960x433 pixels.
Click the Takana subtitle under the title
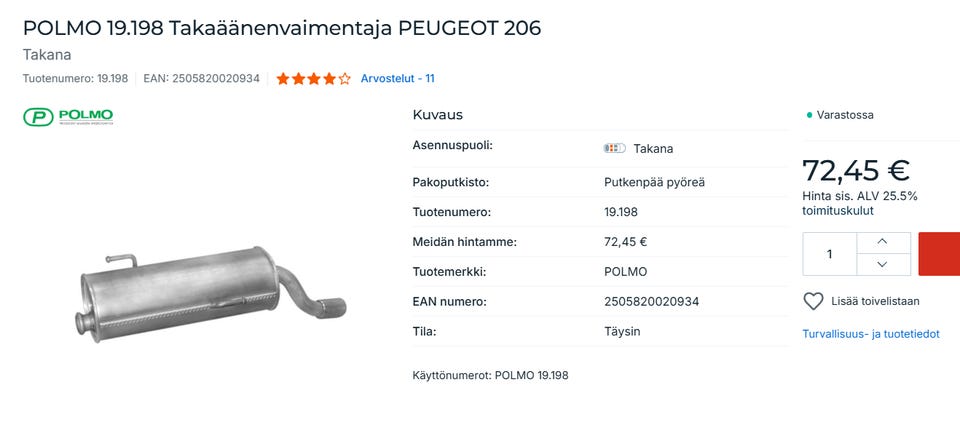click(47, 55)
